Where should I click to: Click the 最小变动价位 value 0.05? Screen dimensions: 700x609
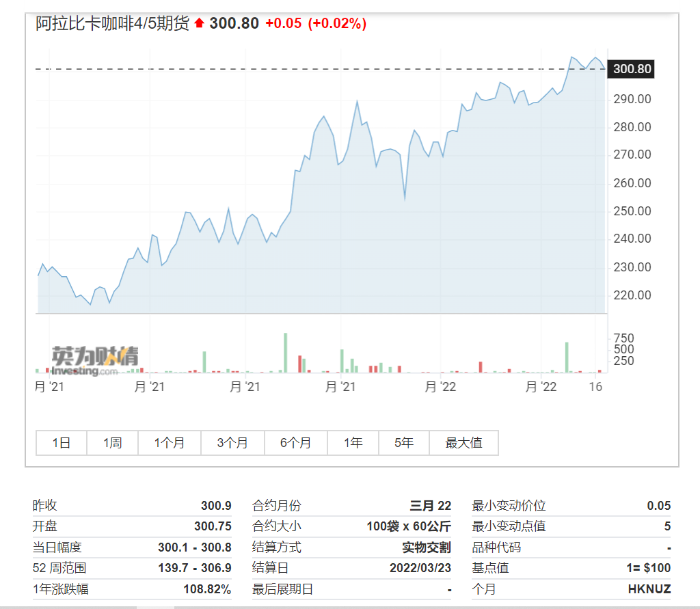[x=659, y=505]
